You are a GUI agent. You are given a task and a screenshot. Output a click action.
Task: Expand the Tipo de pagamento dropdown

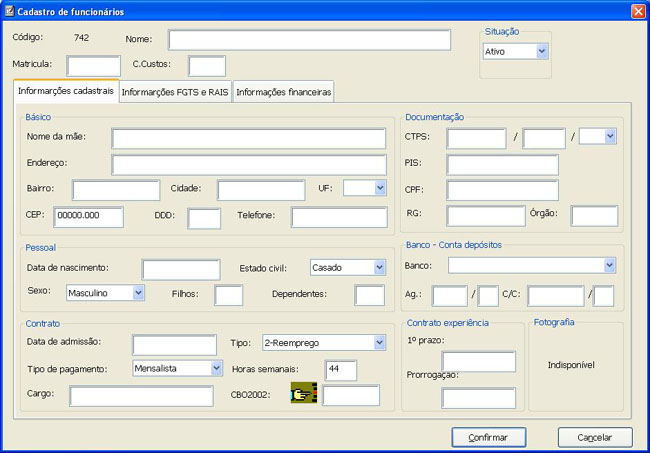(217, 368)
